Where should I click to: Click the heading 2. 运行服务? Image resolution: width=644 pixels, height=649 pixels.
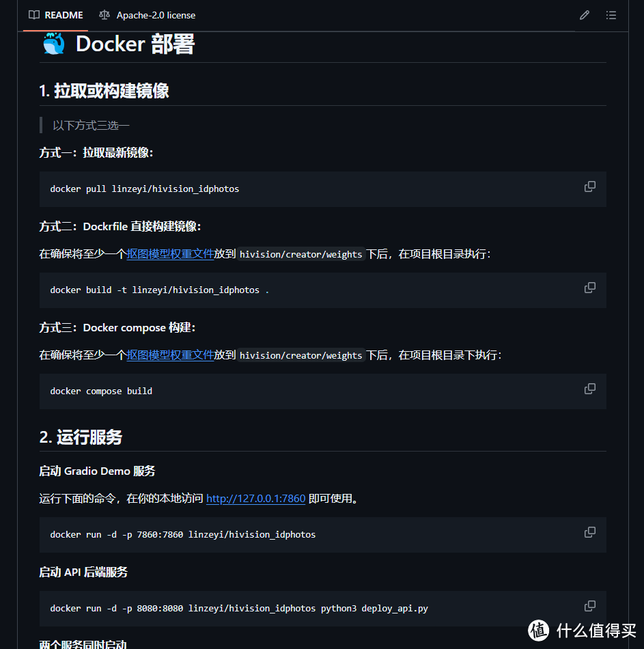[x=81, y=437]
